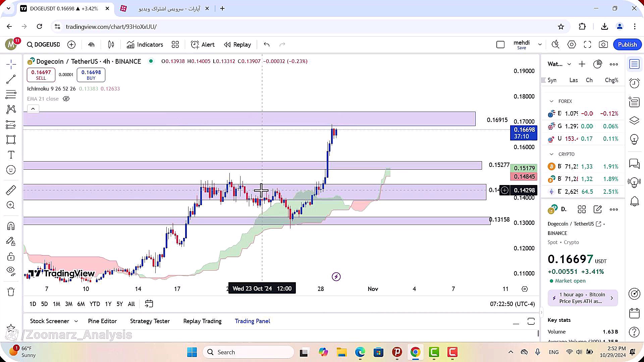
Task: Open chart settings hexagon icon
Action: click(572, 45)
